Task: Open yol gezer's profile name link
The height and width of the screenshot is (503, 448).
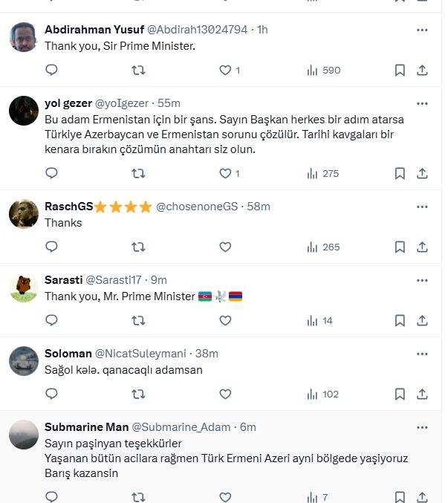Action: pos(68,103)
